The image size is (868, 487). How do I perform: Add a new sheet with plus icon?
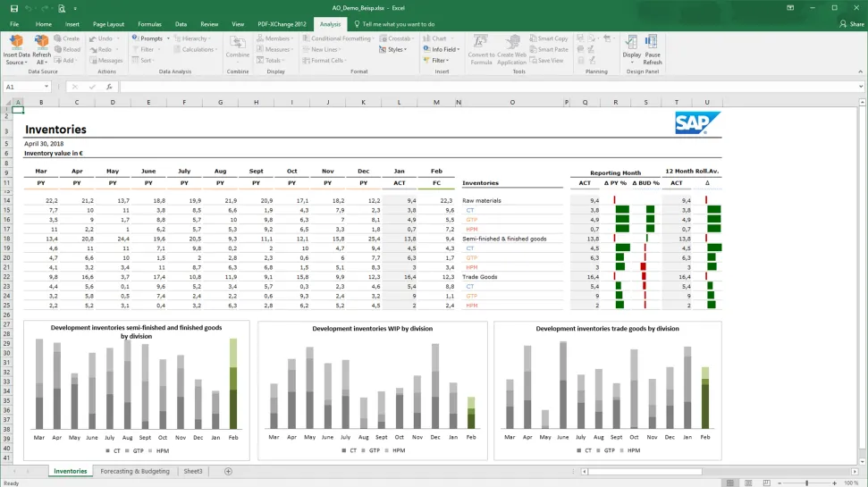click(x=228, y=471)
